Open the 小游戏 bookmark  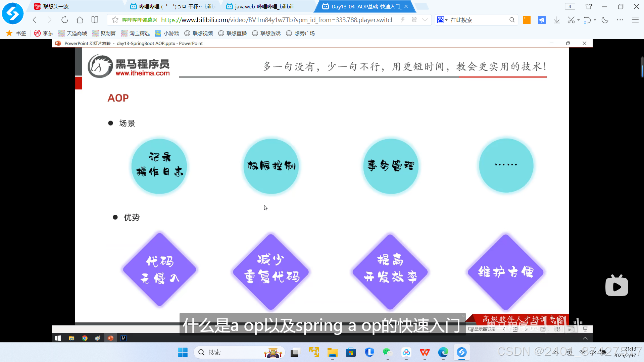(x=167, y=33)
